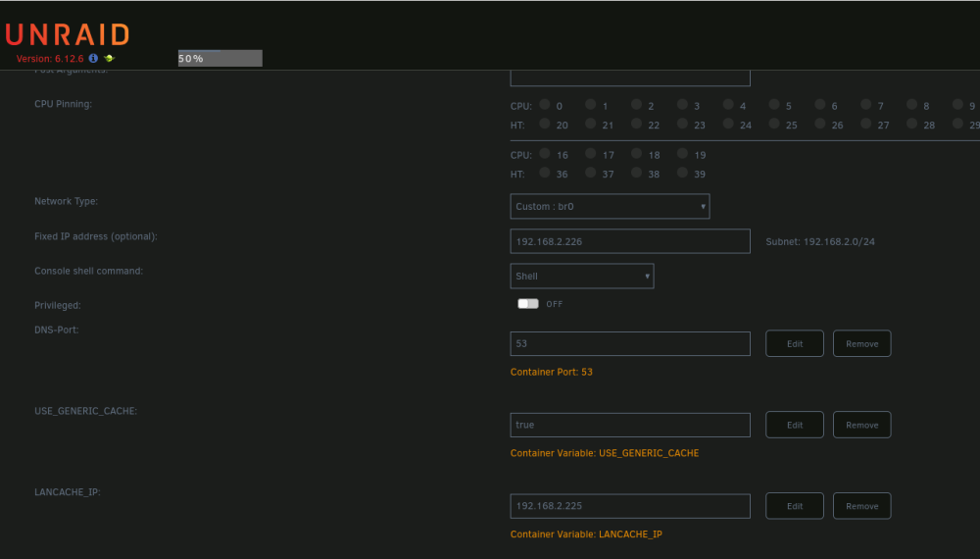Select CPU 18 pinning checkbox
This screenshot has width=980, height=559.
(x=636, y=153)
